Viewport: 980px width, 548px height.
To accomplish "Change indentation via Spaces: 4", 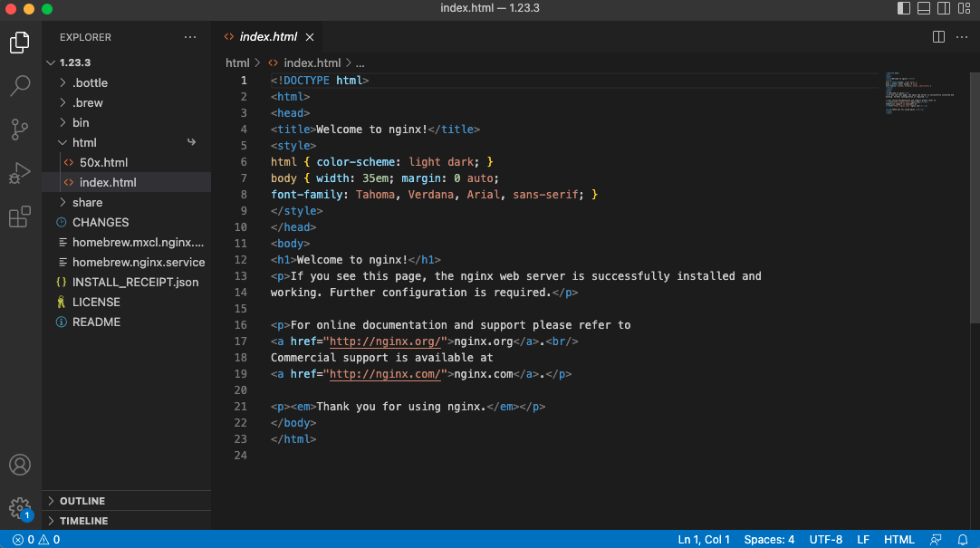I will coord(769,540).
